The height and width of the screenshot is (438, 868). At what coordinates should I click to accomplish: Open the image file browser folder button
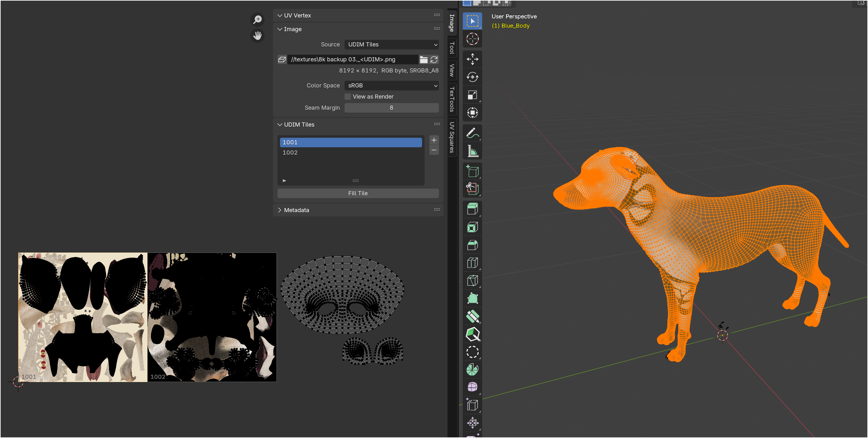point(424,59)
